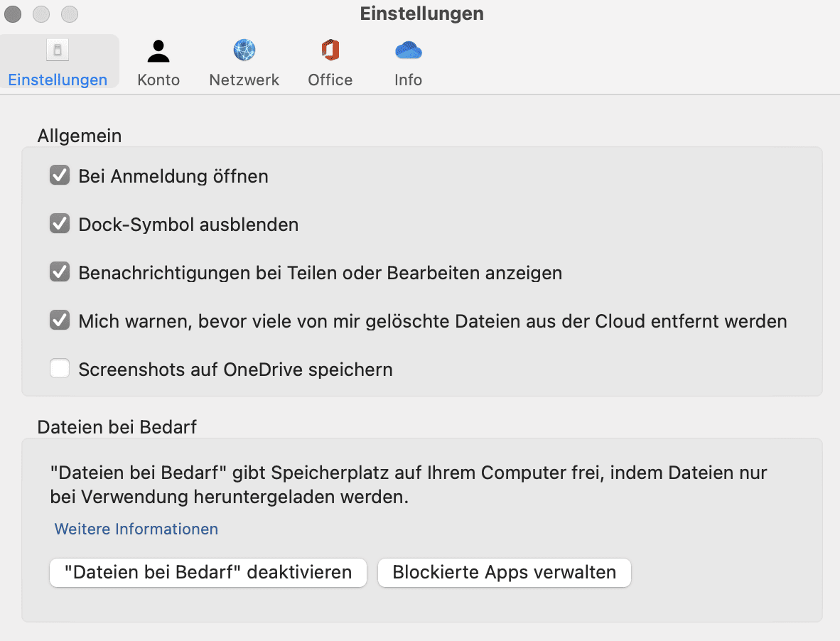Open the Info OneDrive cloud icon
840x641 pixels.
tap(408, 51)
